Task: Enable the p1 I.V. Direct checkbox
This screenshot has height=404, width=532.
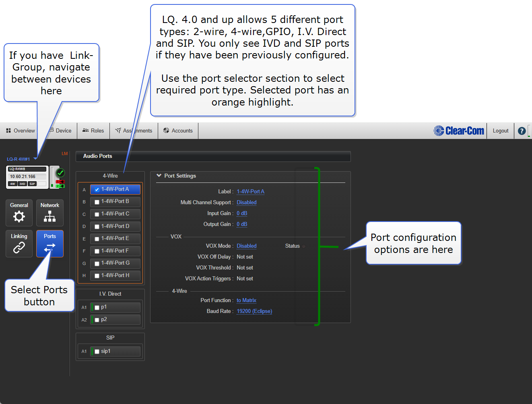Action: [x=97, y=308]
